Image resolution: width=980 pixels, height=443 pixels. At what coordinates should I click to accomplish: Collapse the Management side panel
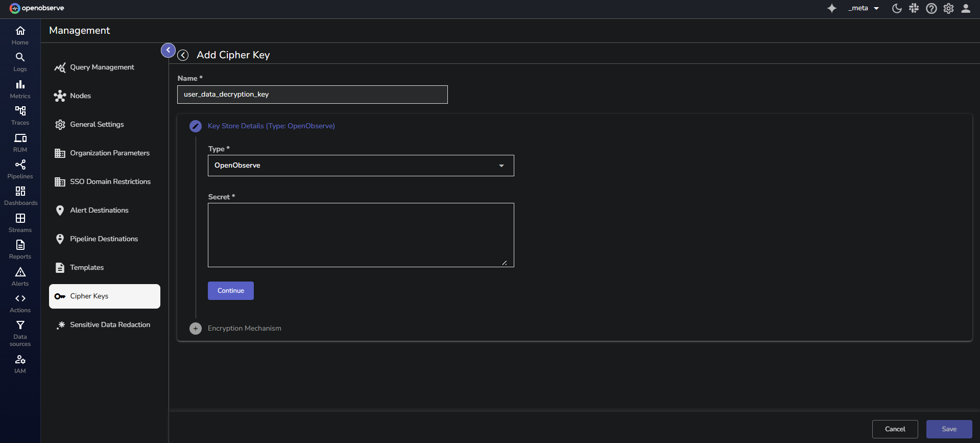[168, 50]
